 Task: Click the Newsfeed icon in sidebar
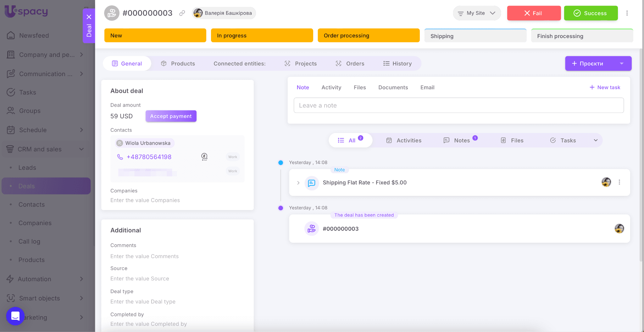click(x=11, y=36)
